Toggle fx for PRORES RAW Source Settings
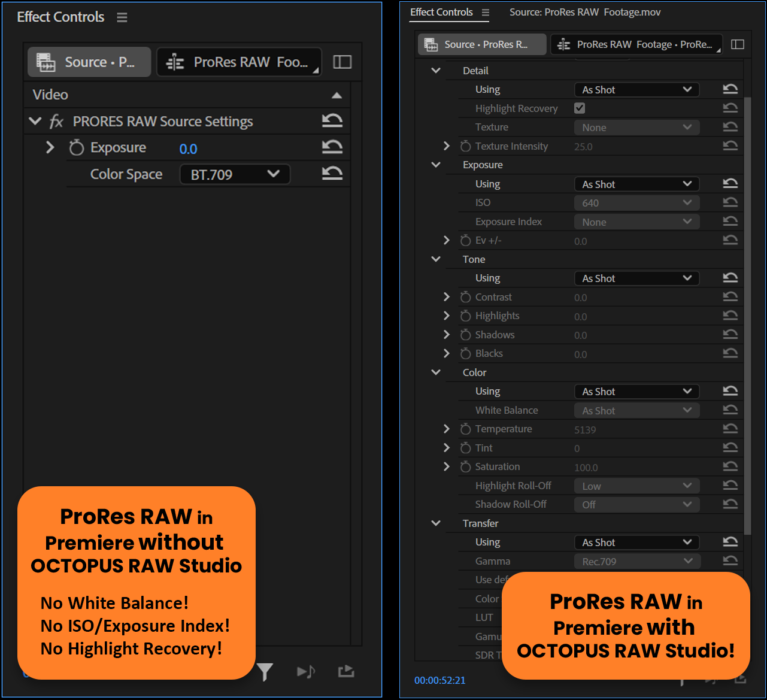 [56, 122]
